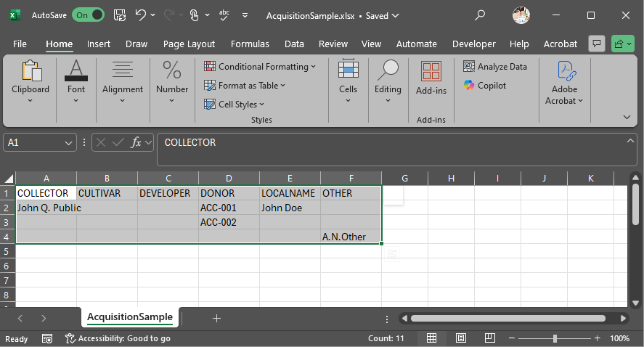Screen dimensions: 644x347
Task: Select cell containing A.N.Other
Action: (x=351, y=237)
